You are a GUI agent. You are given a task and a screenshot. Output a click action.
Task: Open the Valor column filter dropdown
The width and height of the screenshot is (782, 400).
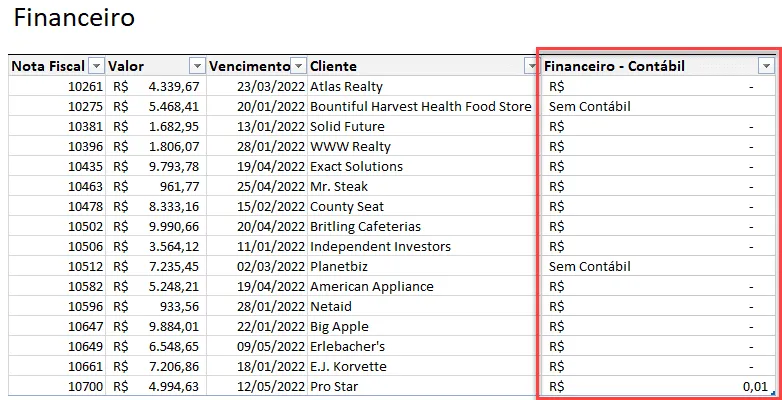(198, 66)
